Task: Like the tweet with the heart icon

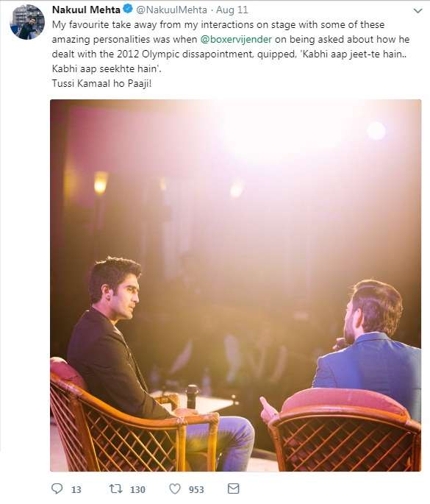Action: (x=175, y=489)
